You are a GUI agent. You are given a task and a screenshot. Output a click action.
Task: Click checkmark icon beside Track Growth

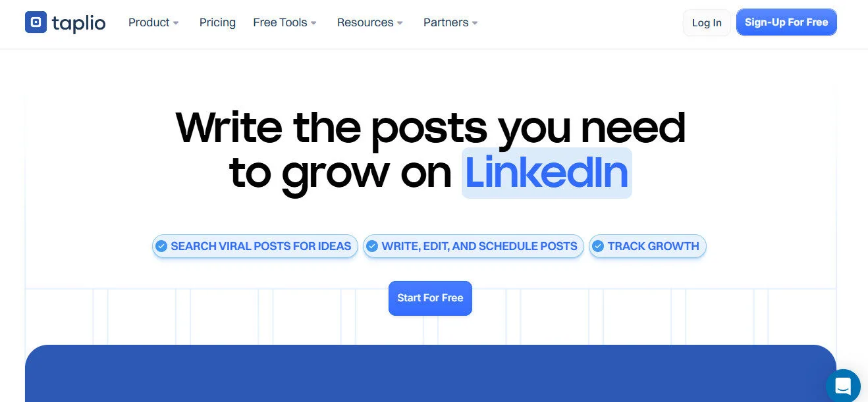598,246
